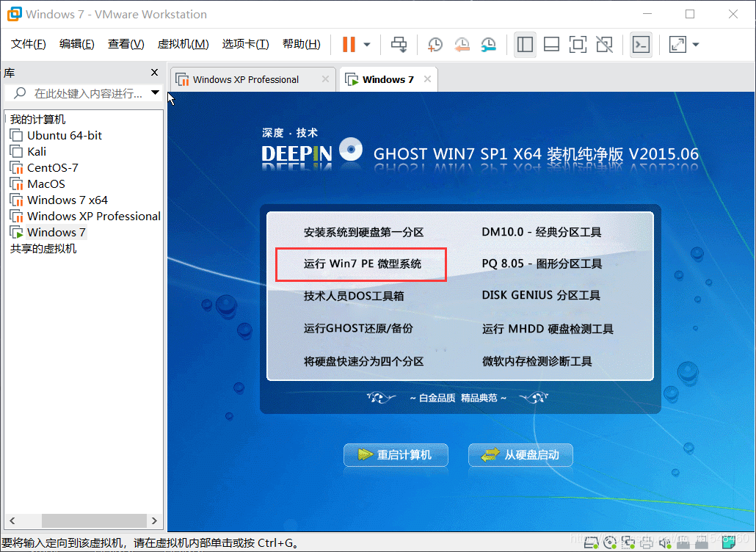Select the Windows 7 tab
Screen dimensions: 756x552
point(388,79)
